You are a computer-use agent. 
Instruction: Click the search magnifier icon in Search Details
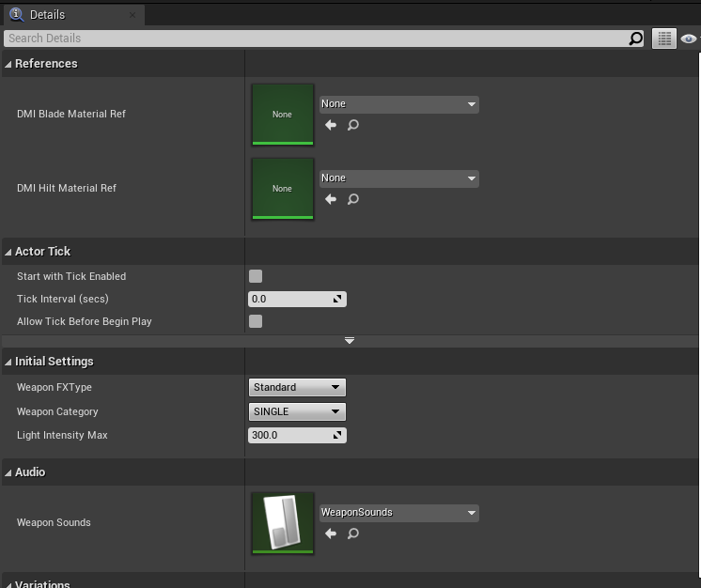point(636,39)
